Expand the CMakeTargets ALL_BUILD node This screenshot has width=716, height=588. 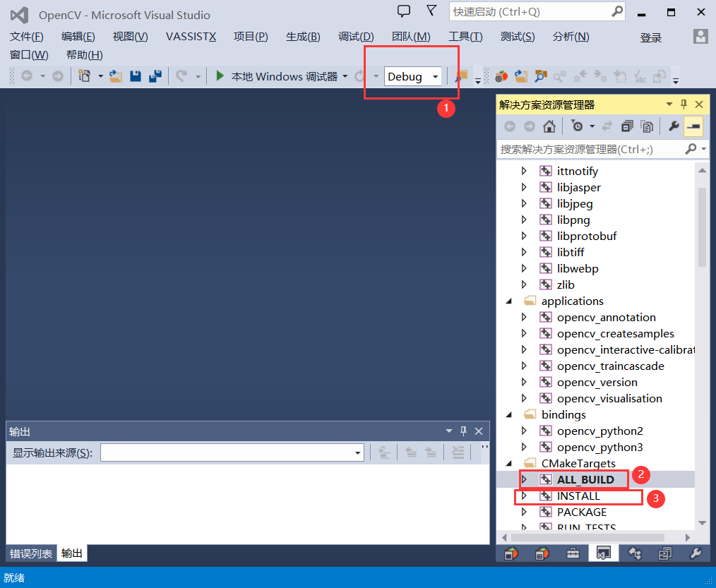tap(525, 479)
